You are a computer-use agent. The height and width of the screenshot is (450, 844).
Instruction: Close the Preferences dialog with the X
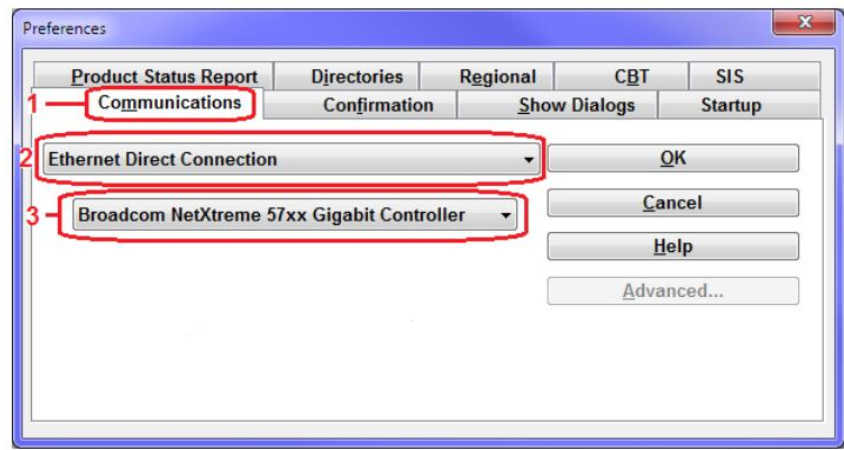point(805,23)
